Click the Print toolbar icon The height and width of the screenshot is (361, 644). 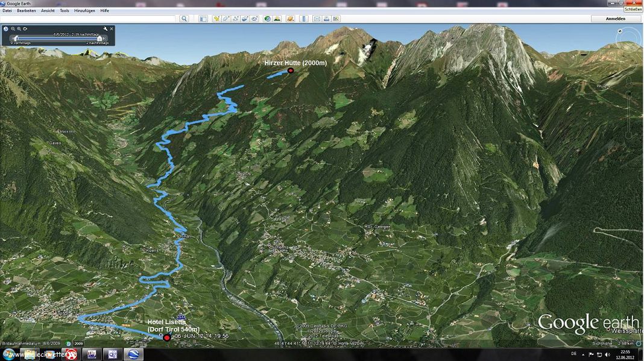click(x=326, y=19)
